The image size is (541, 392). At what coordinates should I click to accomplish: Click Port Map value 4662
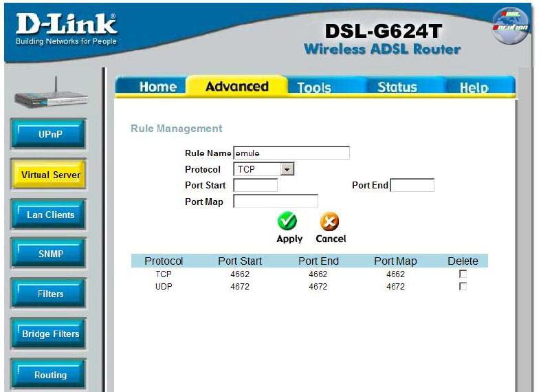(x=395, y=274)
